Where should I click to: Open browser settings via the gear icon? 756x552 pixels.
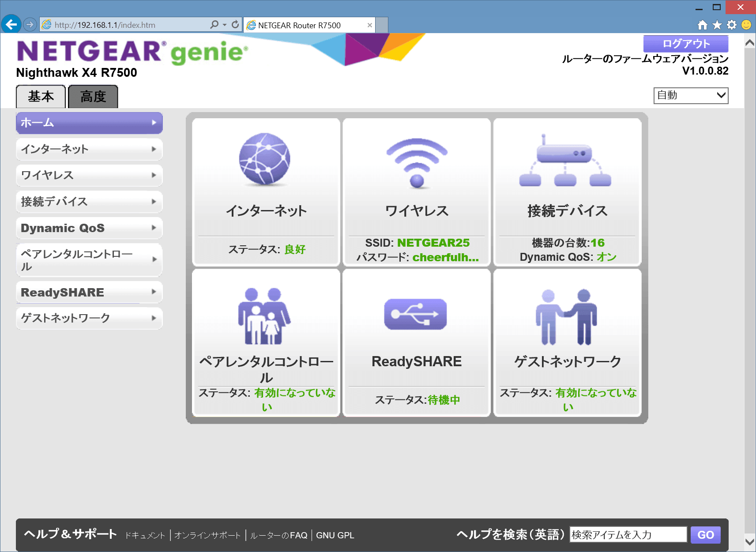731,25
